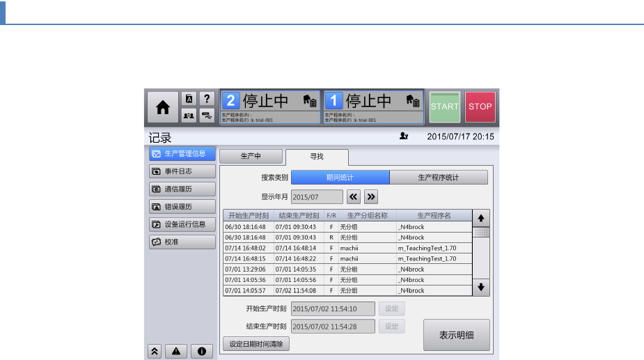Viewport: 644px width, 360px height.
Task: Open help with the question mark icon
Action: coord(207,99)
